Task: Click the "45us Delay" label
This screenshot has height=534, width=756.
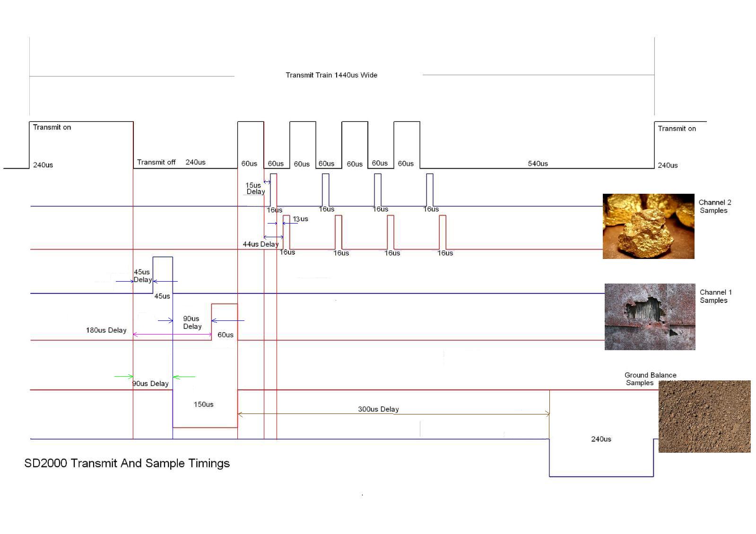Action: coord(142,276)
